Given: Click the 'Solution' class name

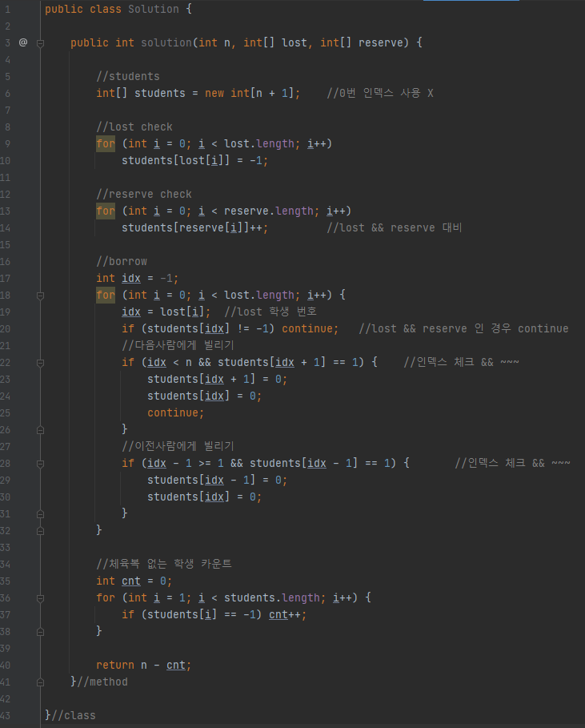Looking at the screenshot, I should click(153, 10).
